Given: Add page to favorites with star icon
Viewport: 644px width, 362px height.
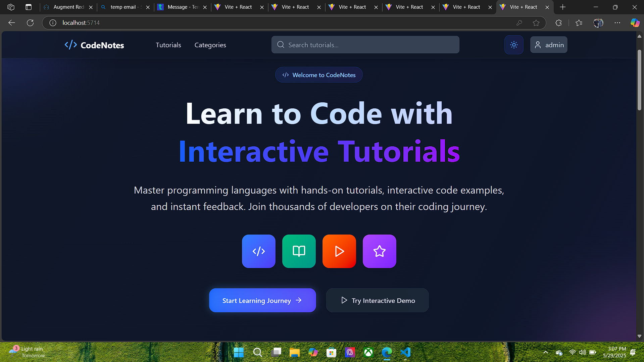Looking at the screenshot, I should pos(536,23).
